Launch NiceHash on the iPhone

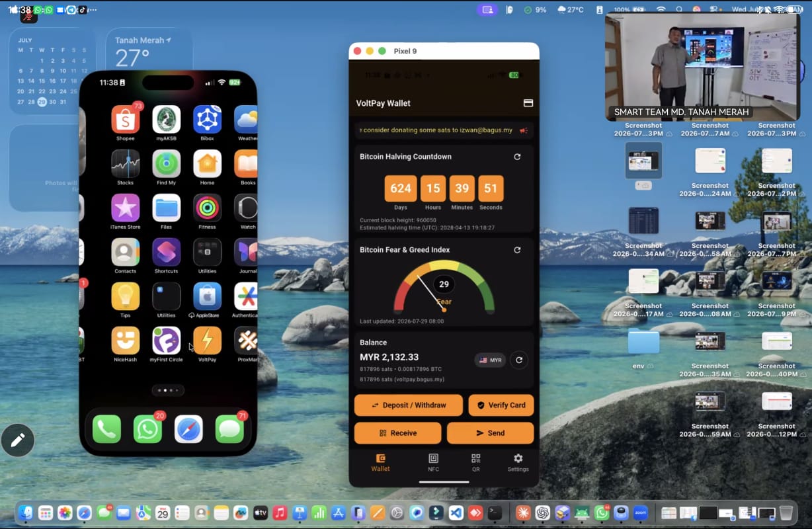pyautogui.click(x=125, y=341)
